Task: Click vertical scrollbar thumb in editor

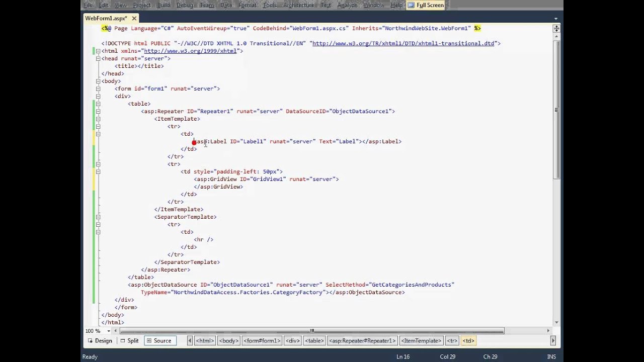Action: pos(556,110)
